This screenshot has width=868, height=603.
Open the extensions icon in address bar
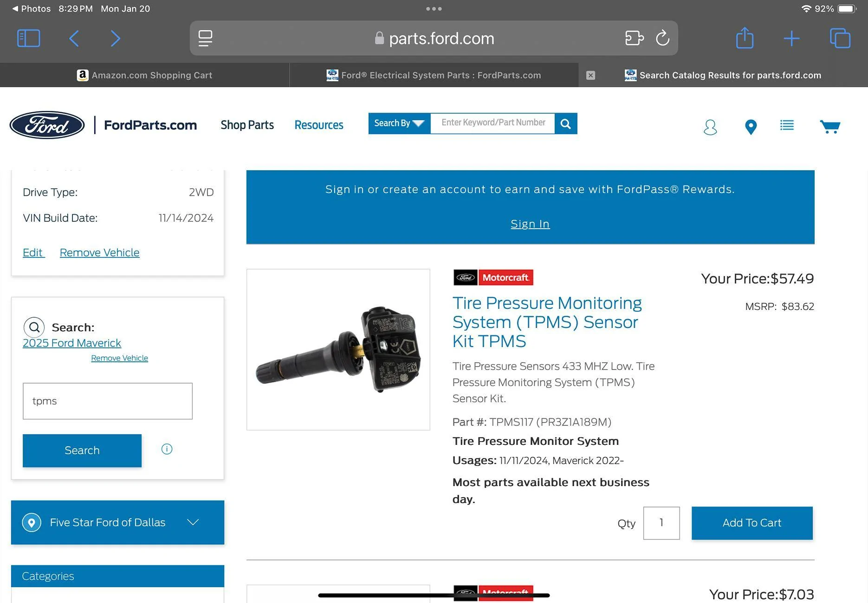point(634,38)
